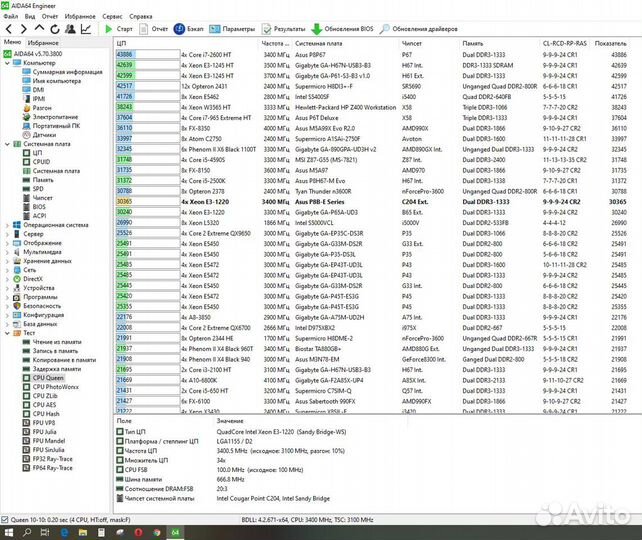The image size is (642, 540).
Task: Expand the Отображение tree node
Action: [7, 243]
